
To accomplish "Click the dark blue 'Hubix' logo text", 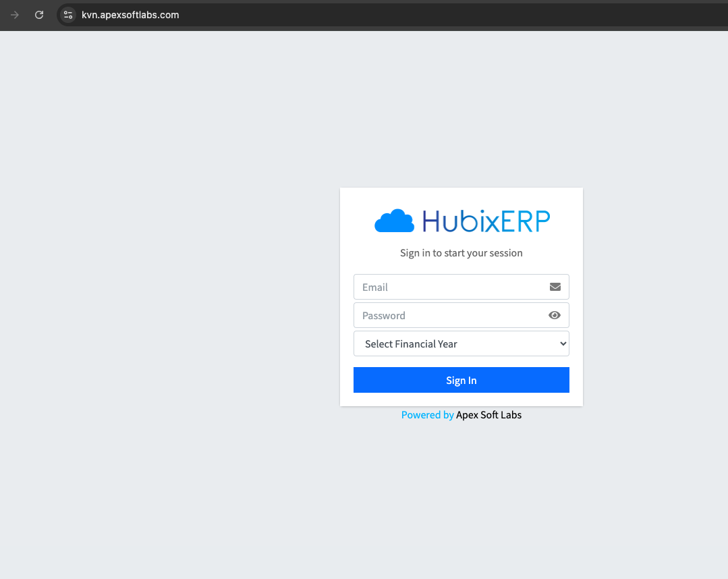I will [451, 221].
